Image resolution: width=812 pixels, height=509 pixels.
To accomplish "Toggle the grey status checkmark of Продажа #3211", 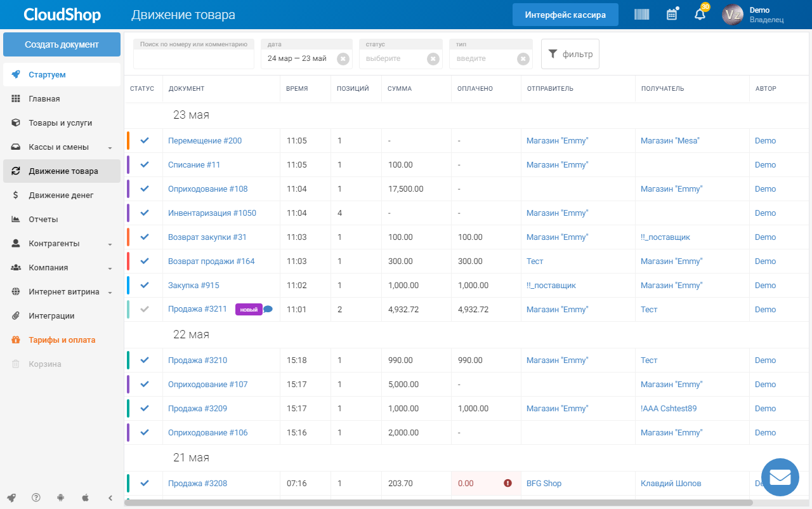I will click(x=145, y=309).
